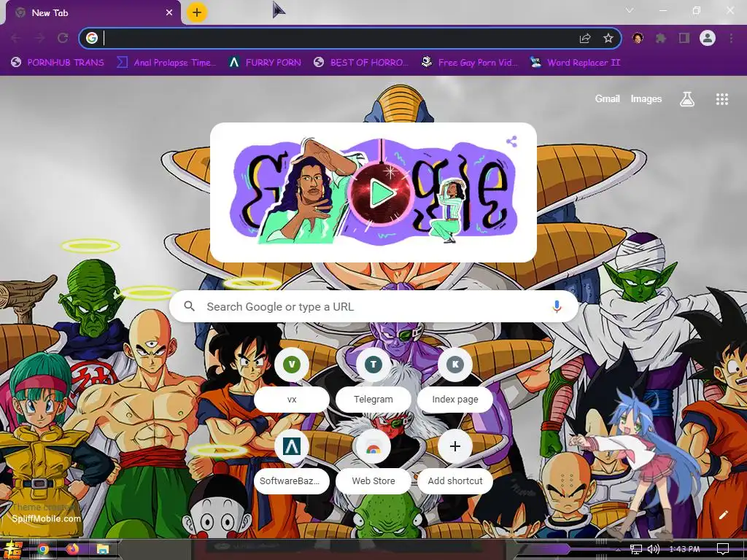Click the Search Google or type a URL box
This screenshot has width=747, height=560.
point(374,307)
